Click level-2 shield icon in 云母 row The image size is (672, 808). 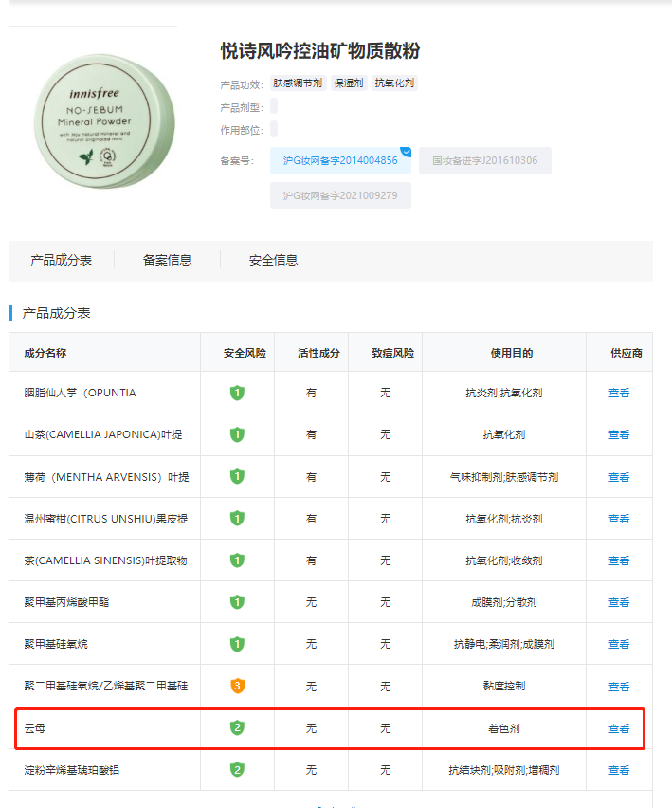[x=237, y=728]
